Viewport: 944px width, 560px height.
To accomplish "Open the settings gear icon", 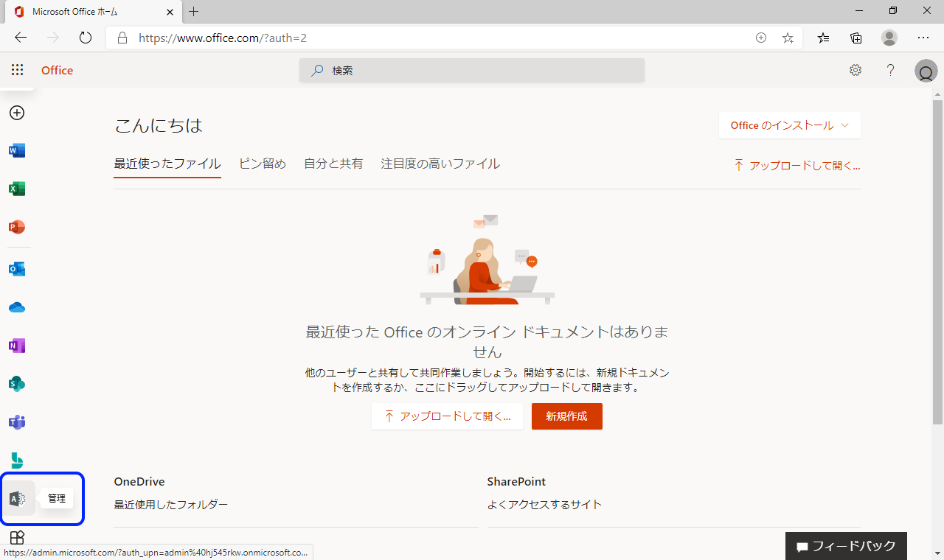I will (855, 70).
